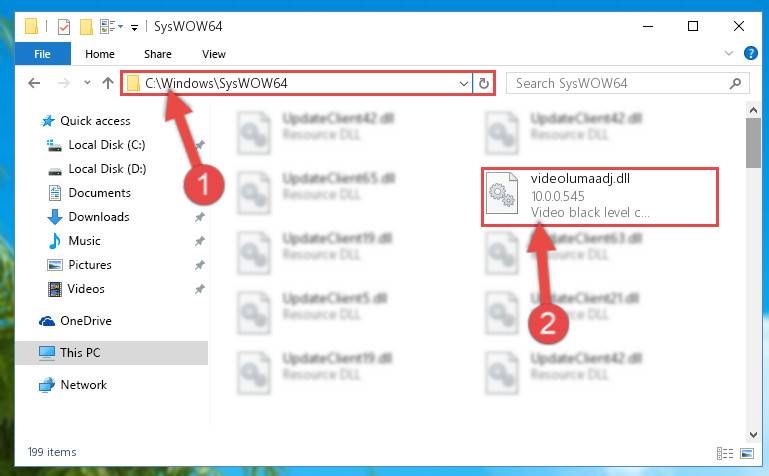Open the recent locations dropdown arrow
The image size is (769, 476).
pyautogui.click(x=87, y=82)
